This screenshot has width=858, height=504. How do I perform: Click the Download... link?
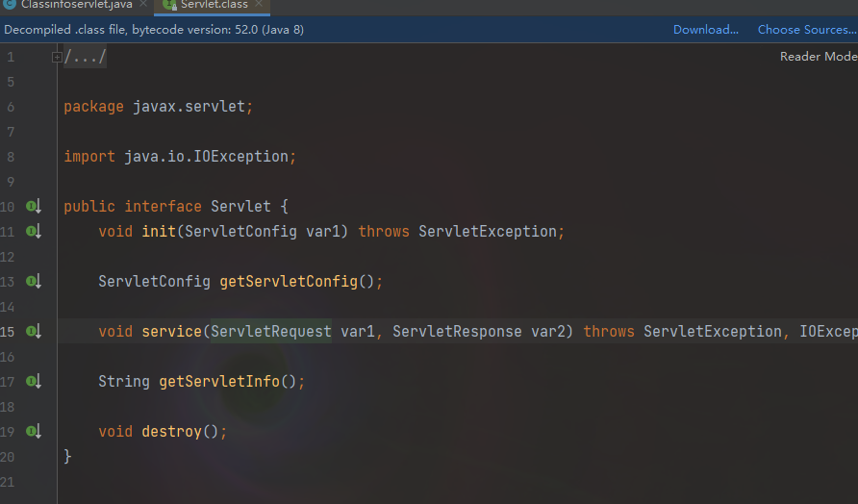(x=705, y=30)
